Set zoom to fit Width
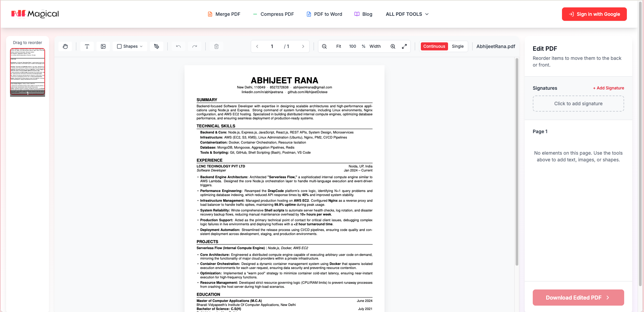 (375, 46)
